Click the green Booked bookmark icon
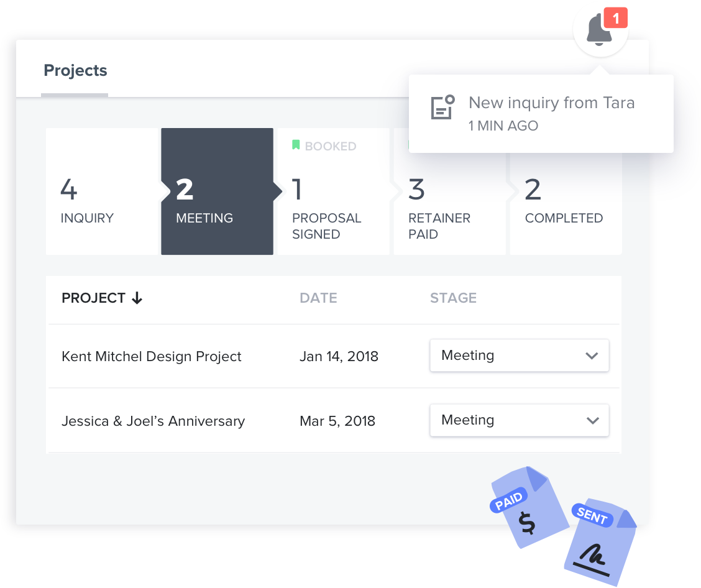 point(296,145)
